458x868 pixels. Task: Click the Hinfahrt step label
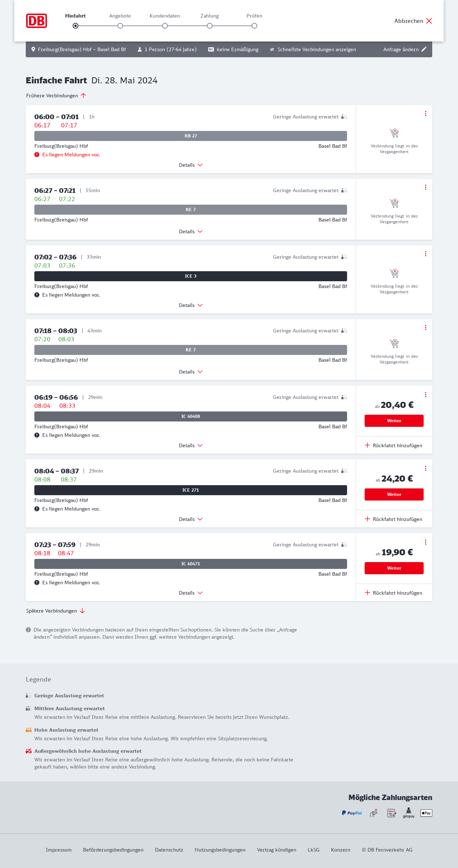(x=75, y=16)
